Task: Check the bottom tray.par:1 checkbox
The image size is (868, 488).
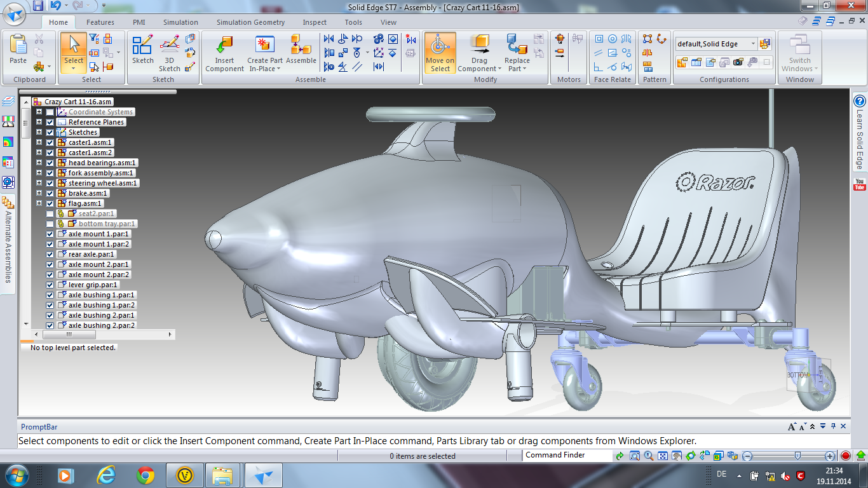Action: click(x=50, y=224)
